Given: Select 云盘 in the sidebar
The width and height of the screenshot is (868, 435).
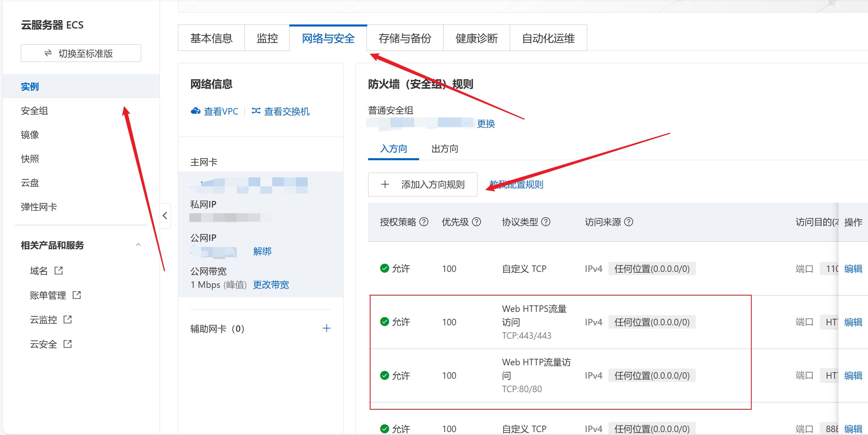Looking at the screenshot, I should [x=81, y=183].
